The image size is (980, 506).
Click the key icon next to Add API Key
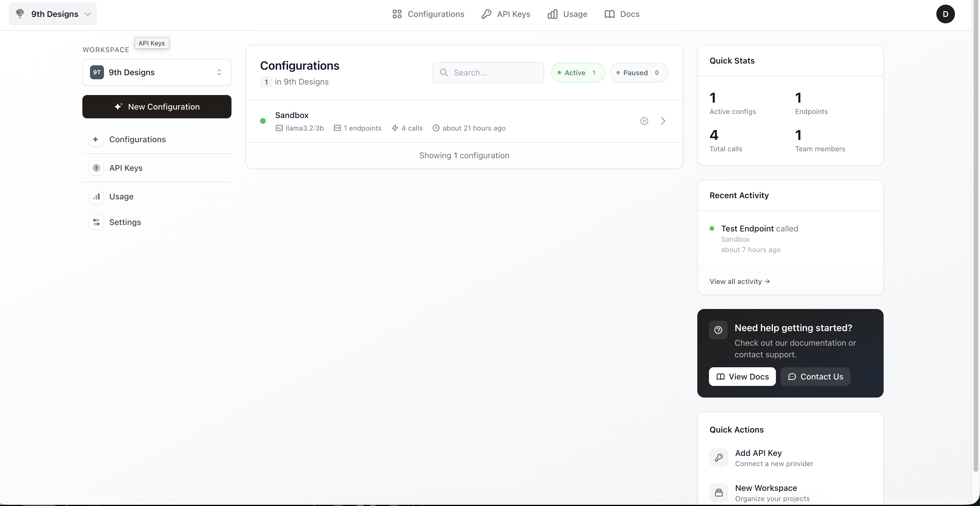[x=719, y=458]
